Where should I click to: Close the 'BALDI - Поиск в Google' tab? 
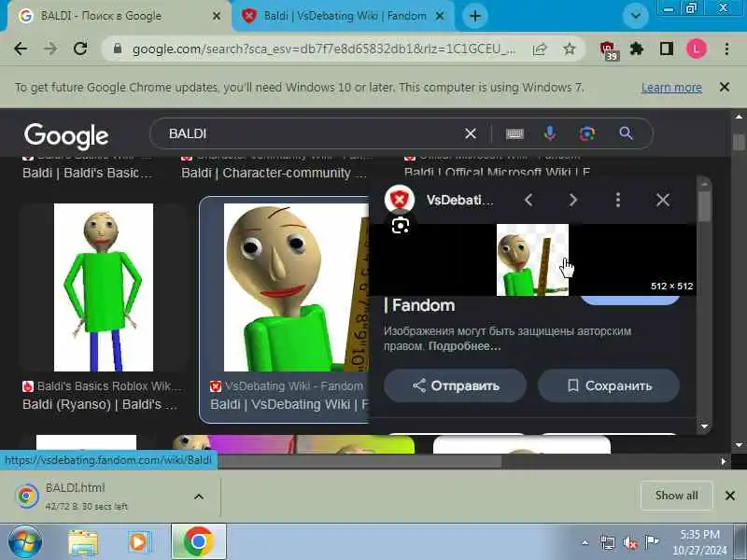tap(217, 16)
